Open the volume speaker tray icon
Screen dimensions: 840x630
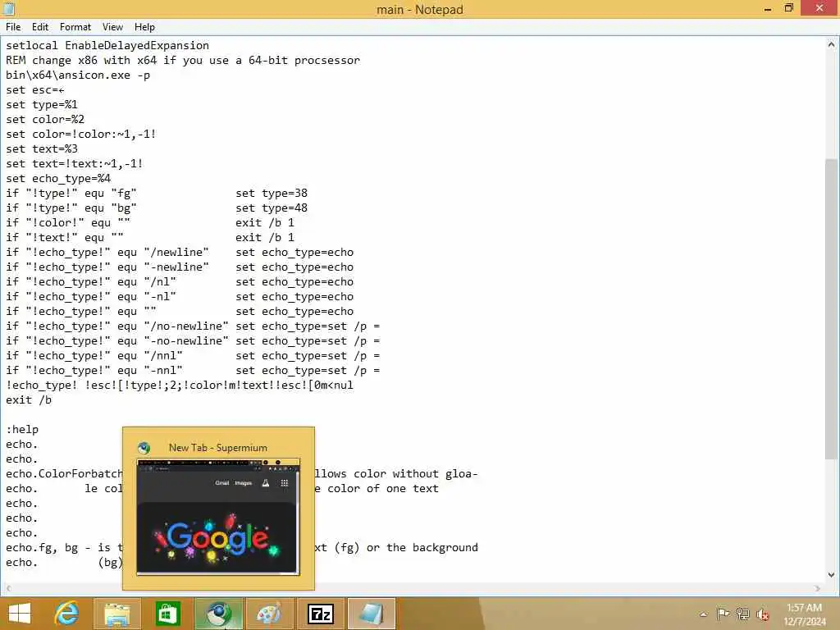click(x=762, y=614)
